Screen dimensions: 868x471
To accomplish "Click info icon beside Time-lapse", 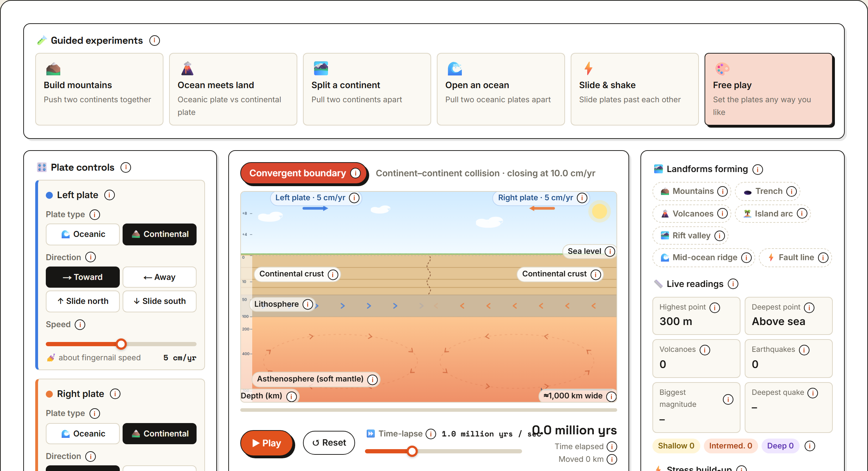I will (x=431, y=434).
